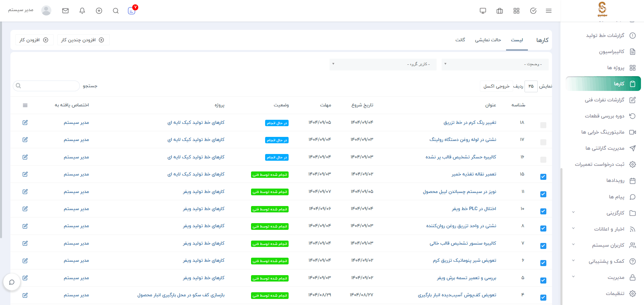Image resolution: width=644 pixels, height=305 pixels.
Task: Sort by the شناسه column header
Action: pos(518,105)
